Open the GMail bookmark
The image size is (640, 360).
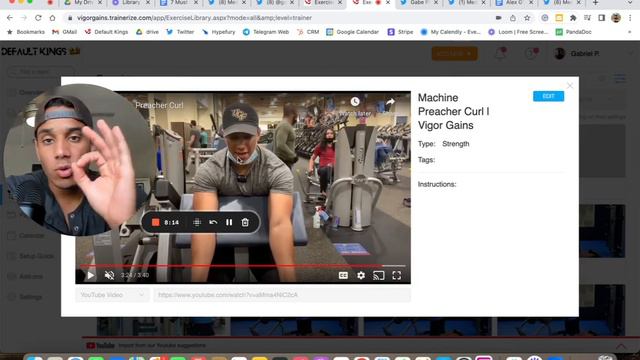click(64, 32)
